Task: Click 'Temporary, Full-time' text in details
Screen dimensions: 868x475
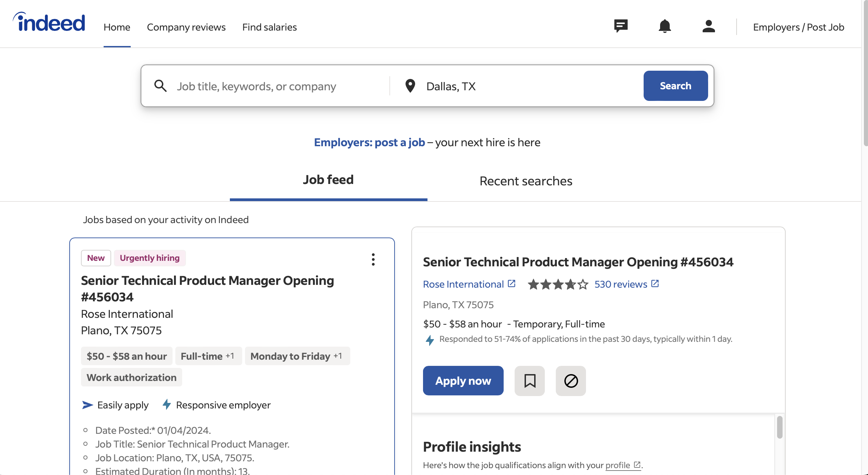Action: point(559,324)
